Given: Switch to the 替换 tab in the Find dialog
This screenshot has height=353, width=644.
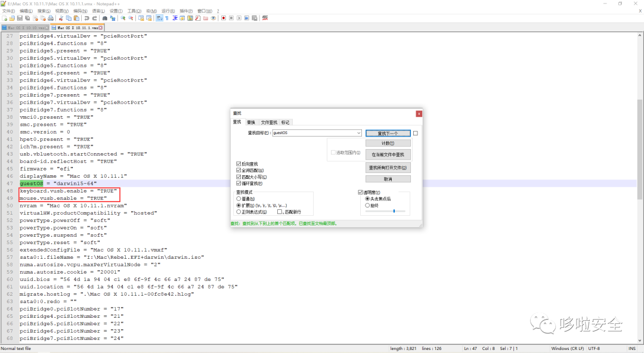Looking at the screenshot, I should point(251,122).
